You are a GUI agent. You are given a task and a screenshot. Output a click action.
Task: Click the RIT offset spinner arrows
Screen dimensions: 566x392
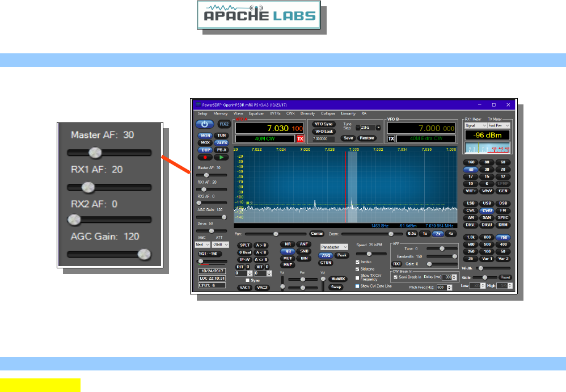250,273
